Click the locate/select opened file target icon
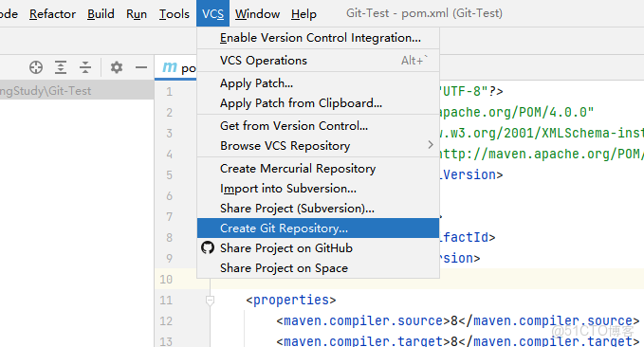The image size is (644, 347). 36,67
